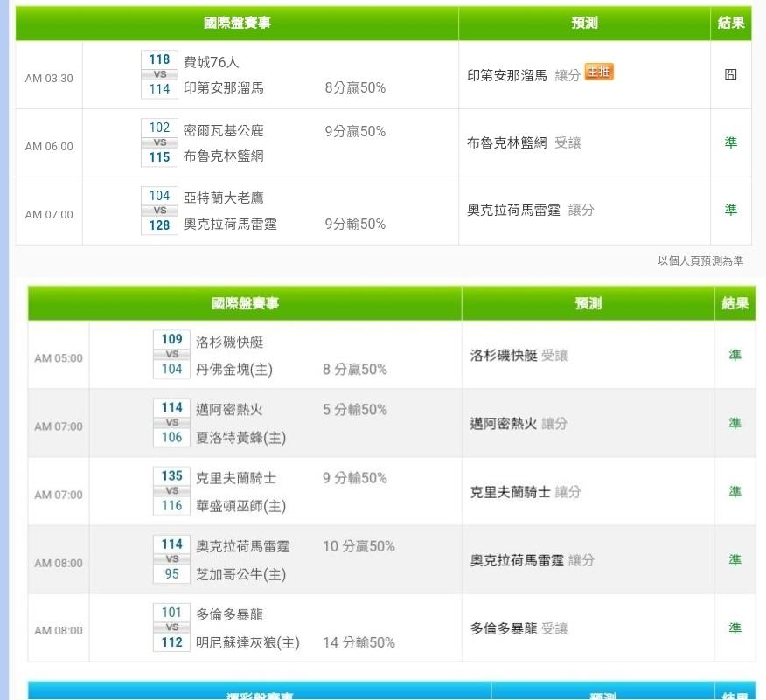The width and height of the screenshot is (766, 700).
Task: Click the 8 分贏50% spread for 丹佛金塊
Action: [355, 370]
